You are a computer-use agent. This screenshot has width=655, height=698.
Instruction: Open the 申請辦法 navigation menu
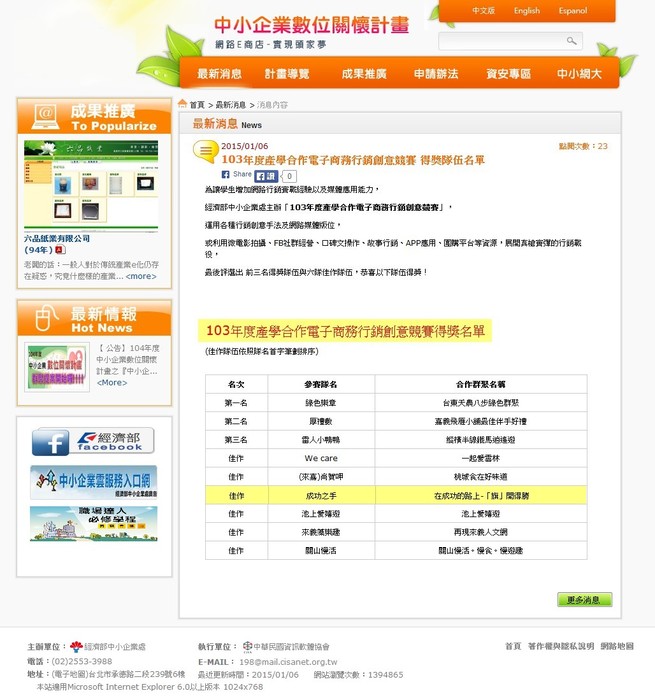coord(436,74)
